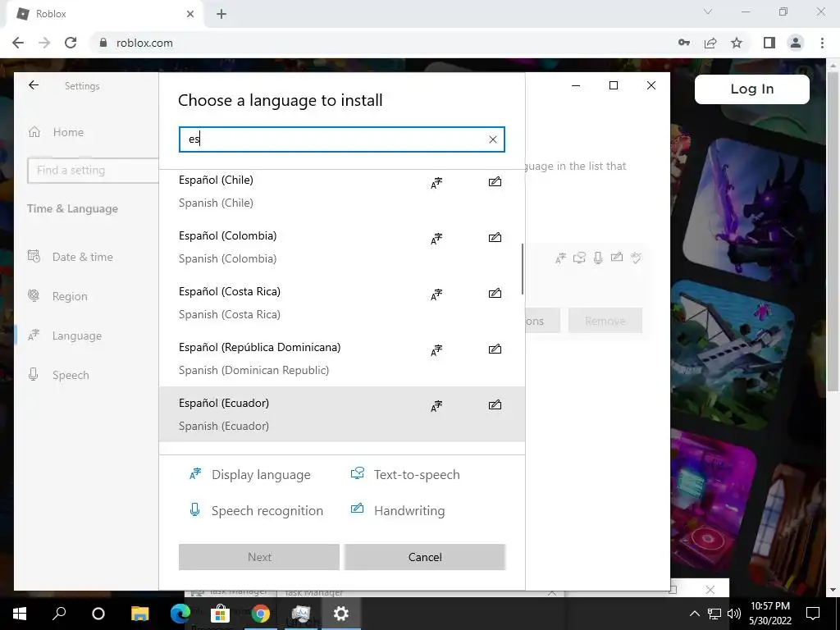Screen dimensions: 840x630
Task: Click display language icon in República Dominicana row
Action: [x=436, y=349]
